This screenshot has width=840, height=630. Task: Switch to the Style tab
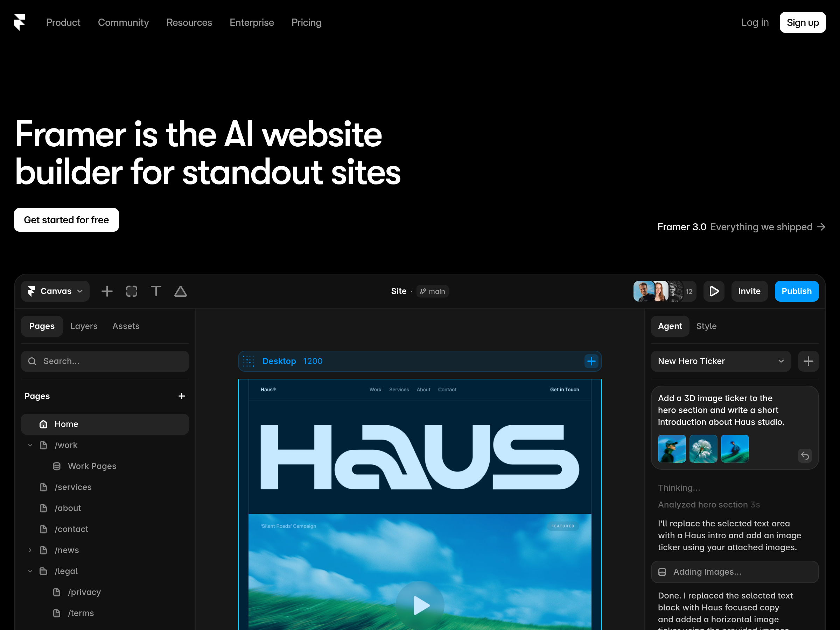[x=706, y=326]
